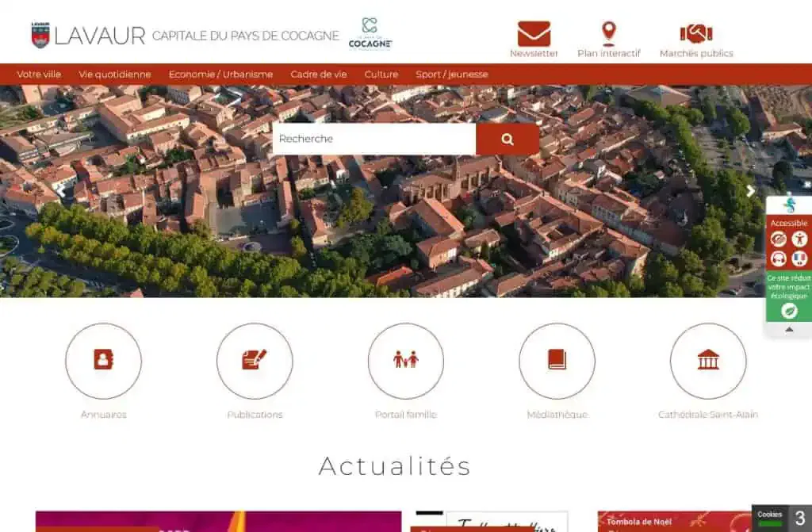Viewport: 812px width, 532px height.
Task: Open the Newsletter envelope icon
Action: point(534,34)
